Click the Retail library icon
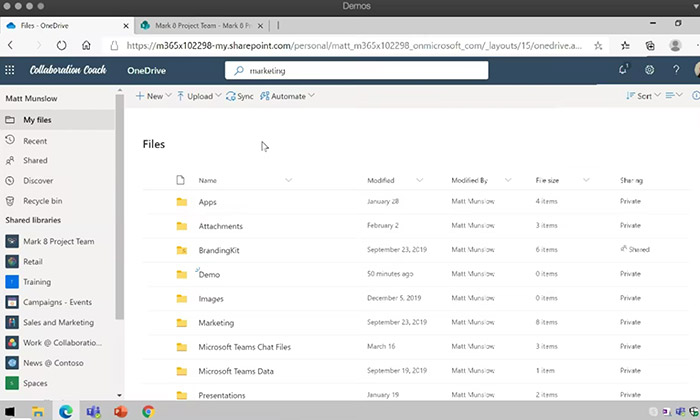Image resolution: width=700 pixels, height=420 pixels. (12, 262)
